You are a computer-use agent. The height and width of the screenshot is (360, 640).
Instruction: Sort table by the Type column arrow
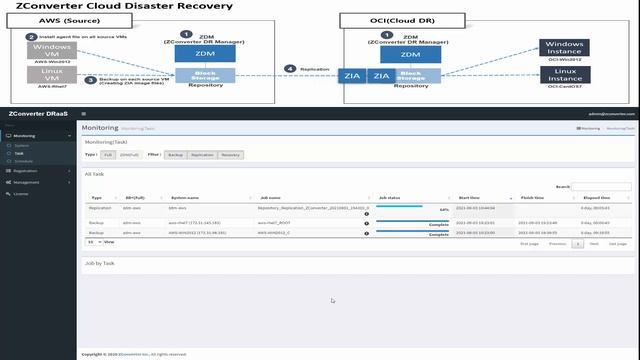click(116, 198)
